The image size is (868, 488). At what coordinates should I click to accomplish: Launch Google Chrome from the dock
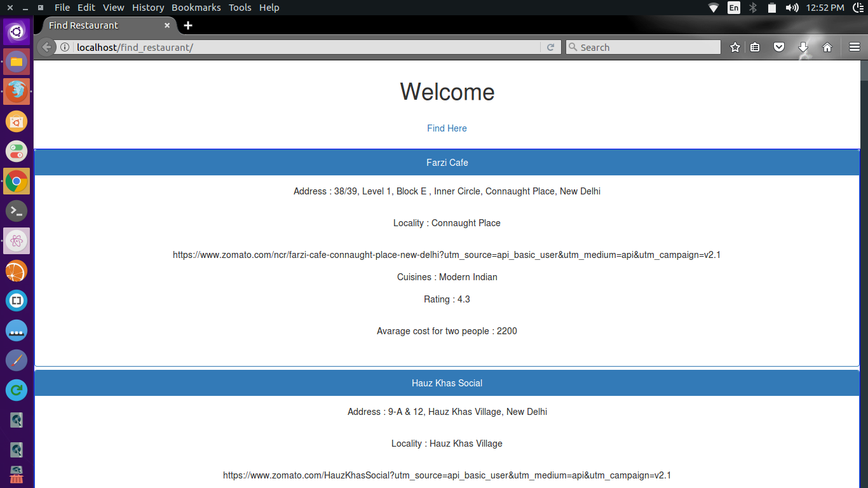17,182
